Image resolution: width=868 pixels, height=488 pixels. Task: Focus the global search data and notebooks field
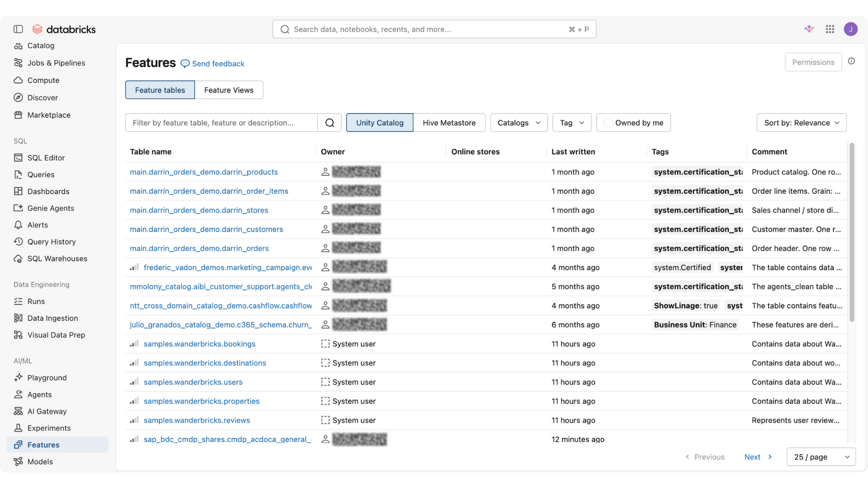tap(434, 29)
